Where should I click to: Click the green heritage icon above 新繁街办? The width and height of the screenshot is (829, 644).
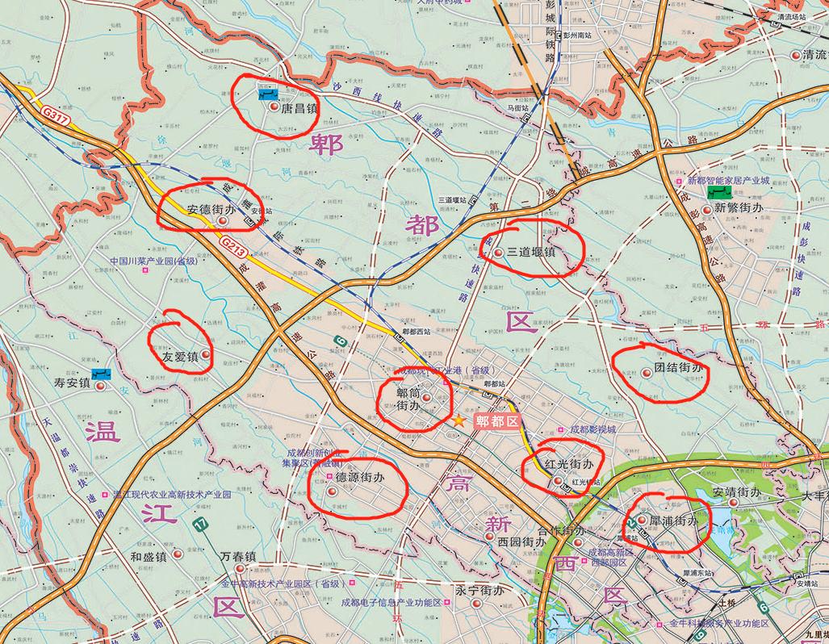point(719,193)
